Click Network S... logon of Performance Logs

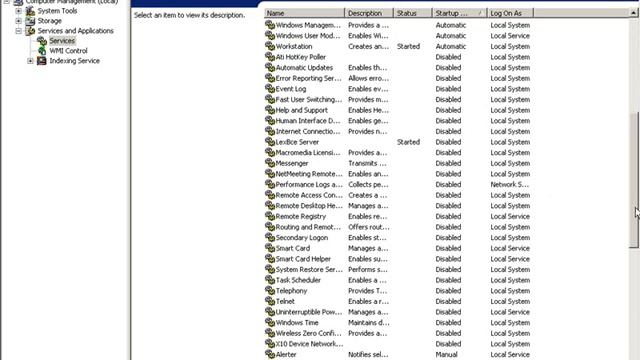click(510, 184)
